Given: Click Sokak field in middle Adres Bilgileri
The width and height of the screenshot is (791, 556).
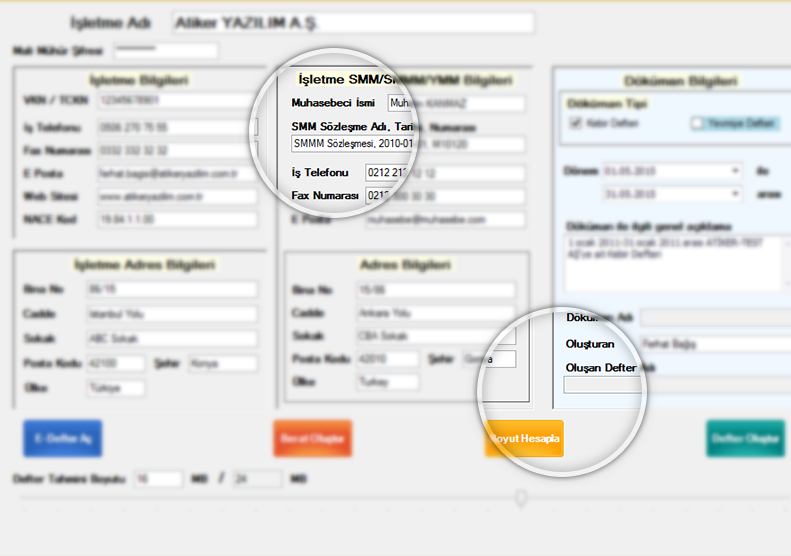Looking at the screenshot, I should [x=436, y=336].
